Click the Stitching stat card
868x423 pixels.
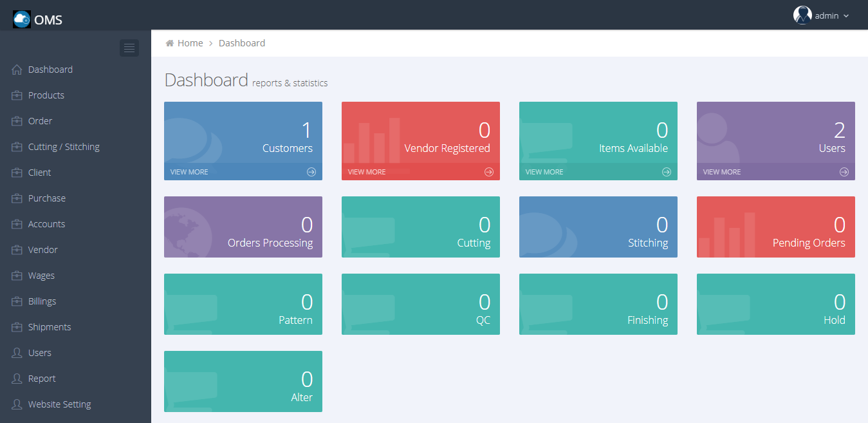coord(598,227)
